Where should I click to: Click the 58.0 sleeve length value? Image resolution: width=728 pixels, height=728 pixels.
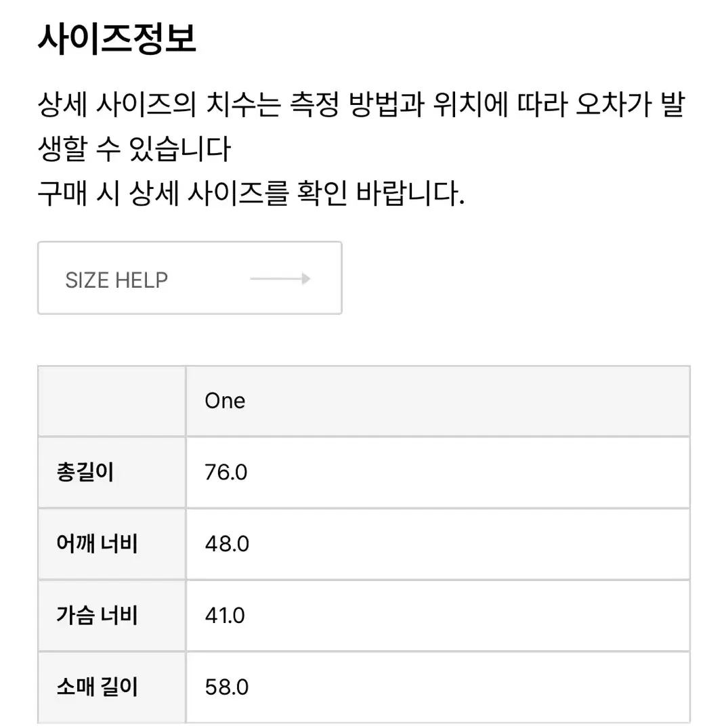[227, 687]
